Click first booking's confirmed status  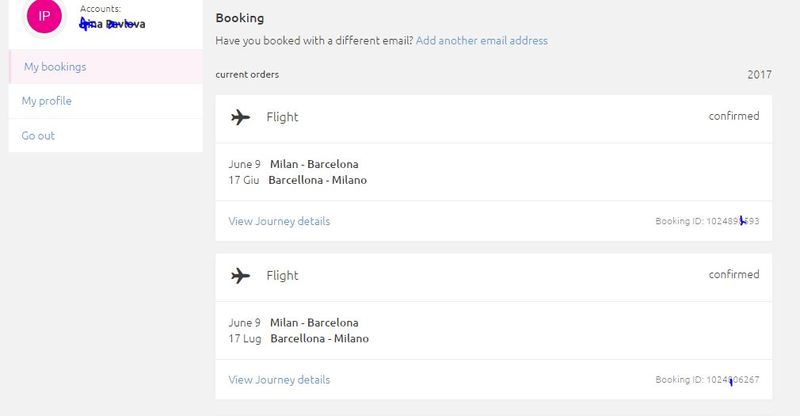734,116
